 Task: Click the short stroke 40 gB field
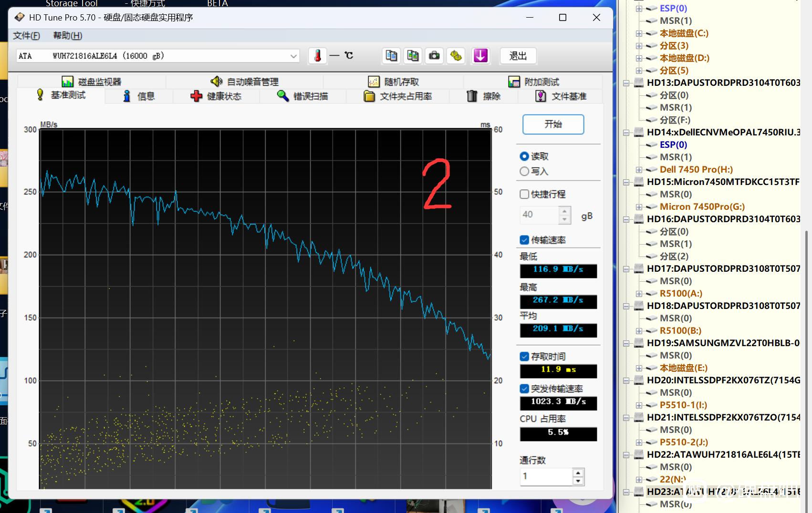(539, 215)
